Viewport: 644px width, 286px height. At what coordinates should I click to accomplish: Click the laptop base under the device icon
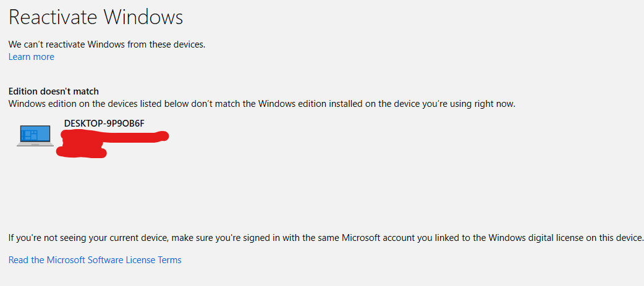pyautogui.click(x=35, y=145)
